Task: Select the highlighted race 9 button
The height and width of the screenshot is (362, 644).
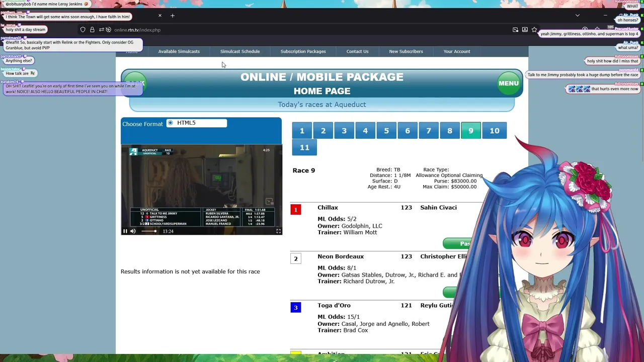Action: pos(471,131)
